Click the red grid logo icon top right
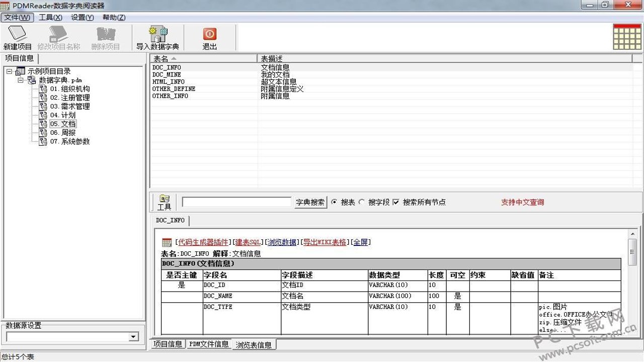 coord(627,37)
